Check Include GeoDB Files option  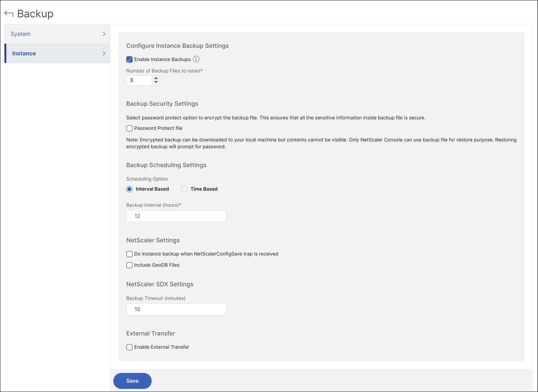[129, 265]
